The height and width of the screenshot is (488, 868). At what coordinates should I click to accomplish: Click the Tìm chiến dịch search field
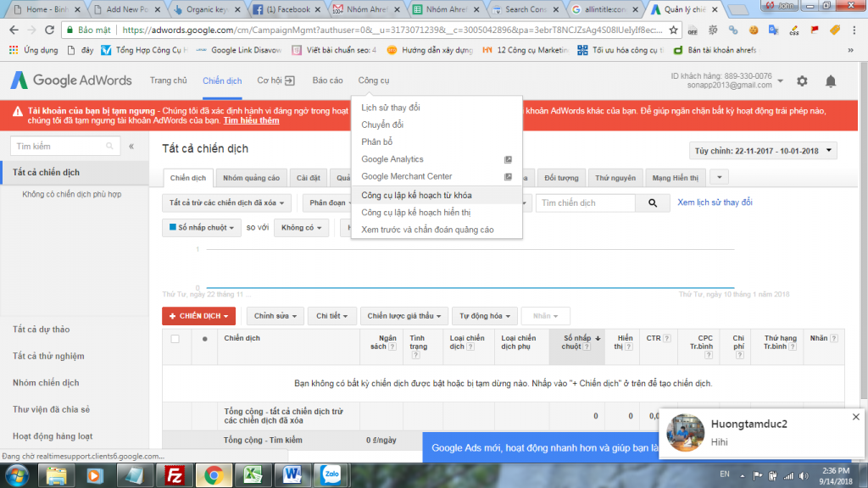(586, 203)
